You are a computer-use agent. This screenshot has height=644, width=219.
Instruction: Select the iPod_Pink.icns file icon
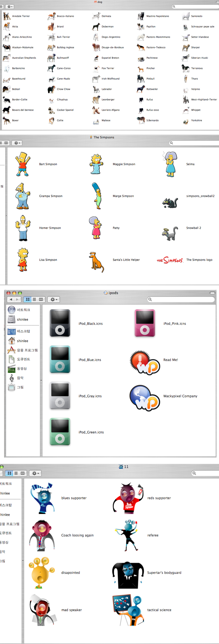[x=145, y=323]
